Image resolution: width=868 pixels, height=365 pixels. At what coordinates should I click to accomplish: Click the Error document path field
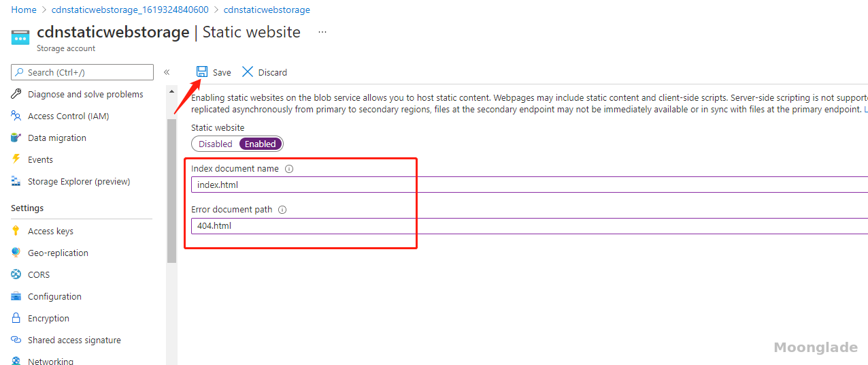point(529,225)
